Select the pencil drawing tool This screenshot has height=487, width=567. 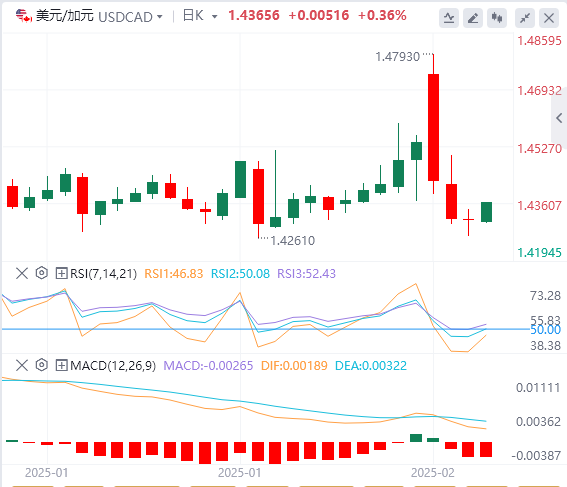(473, 18)
